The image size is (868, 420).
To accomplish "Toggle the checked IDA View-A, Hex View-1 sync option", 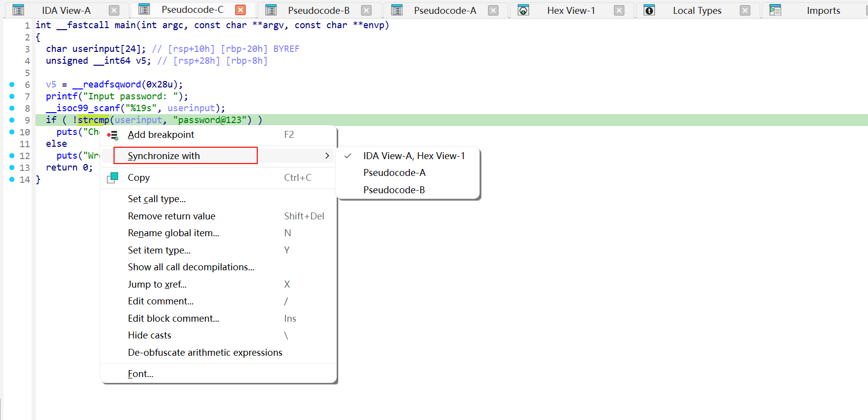I will click(x=408, y=156).
